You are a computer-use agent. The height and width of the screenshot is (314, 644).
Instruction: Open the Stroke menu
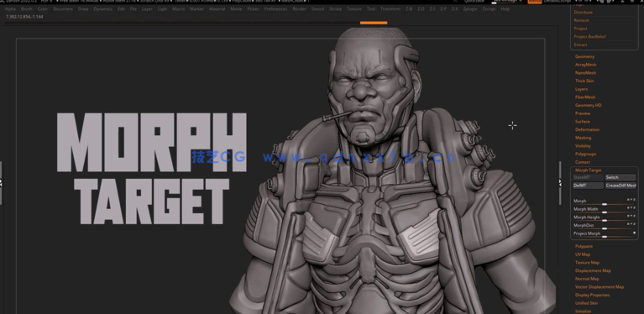336,8
